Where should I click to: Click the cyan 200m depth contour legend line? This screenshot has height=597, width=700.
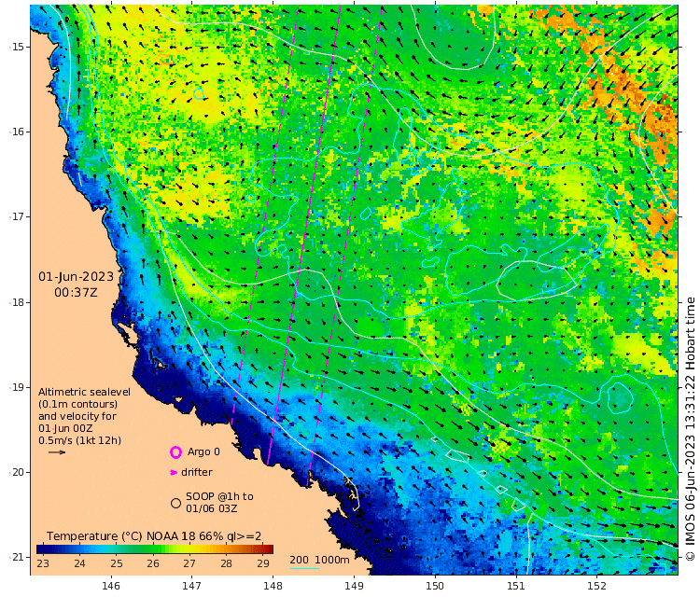[x=304, y=568]
